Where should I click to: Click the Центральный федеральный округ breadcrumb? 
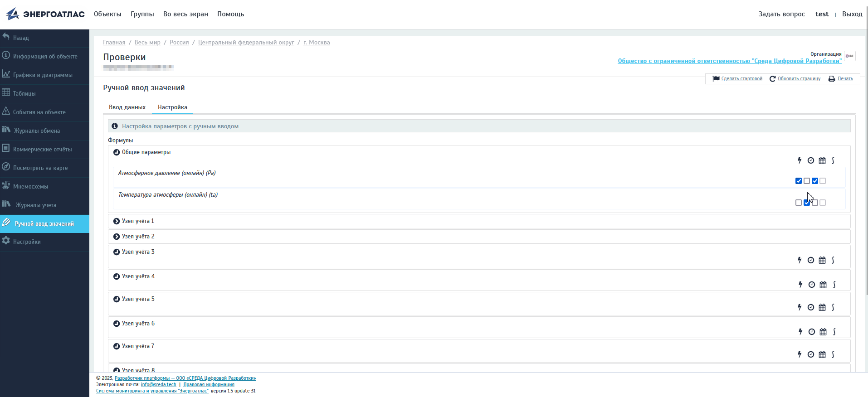point(246,43)
